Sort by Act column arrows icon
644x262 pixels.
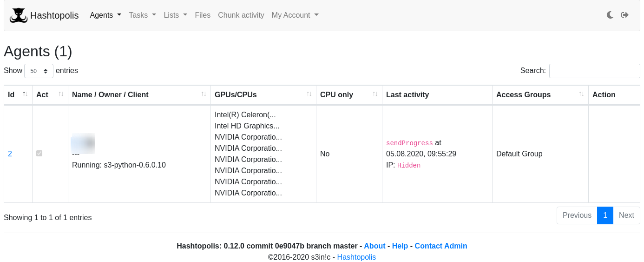click(x=61, y=94)
